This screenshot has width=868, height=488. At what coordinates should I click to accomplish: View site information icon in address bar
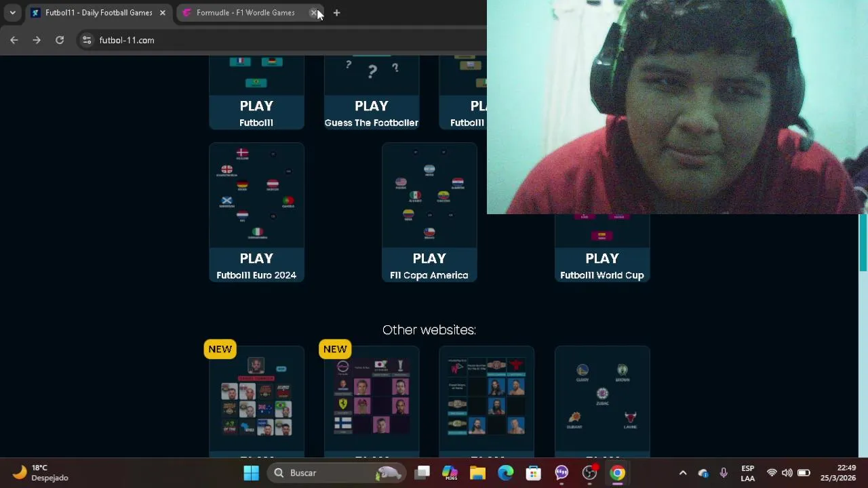(x=87, y=40)
